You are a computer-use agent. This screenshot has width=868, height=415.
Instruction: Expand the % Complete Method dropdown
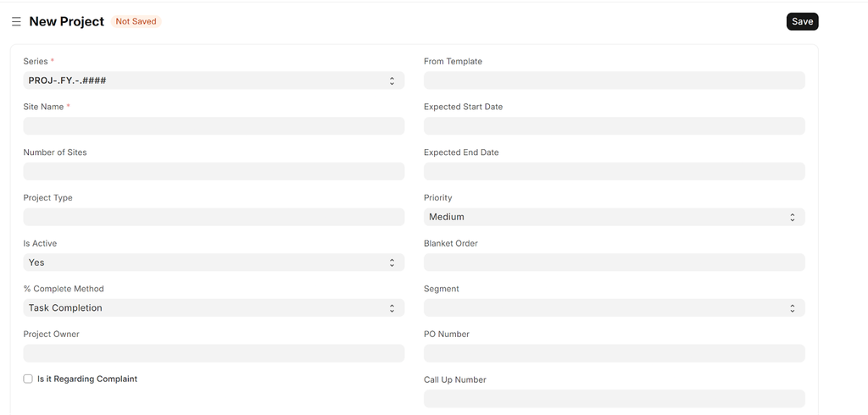click(x=214, y=308)
